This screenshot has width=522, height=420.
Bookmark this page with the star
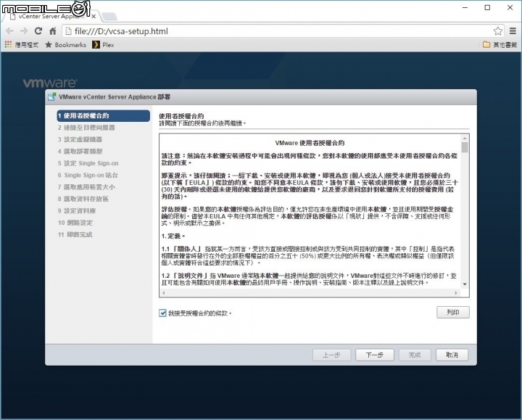point(497,31)
